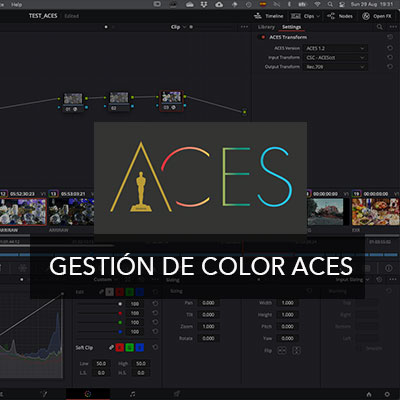Reset the Output Transform parameter
The image size is (400, 400).
tap(390, 67)
